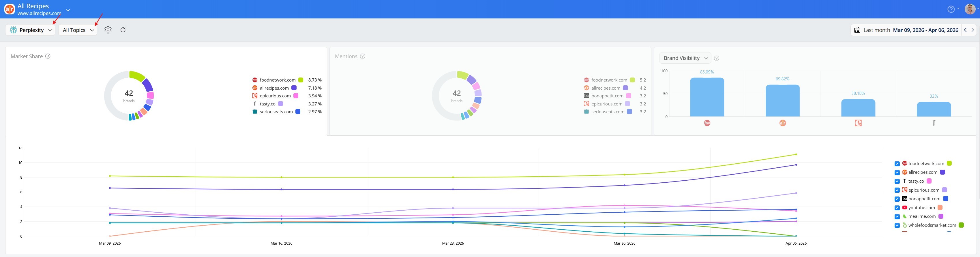The width and height of the screenshot is (980, 257).
Task: Uncheck the mealime.com line chart checkbox
Action: [897, 217]
